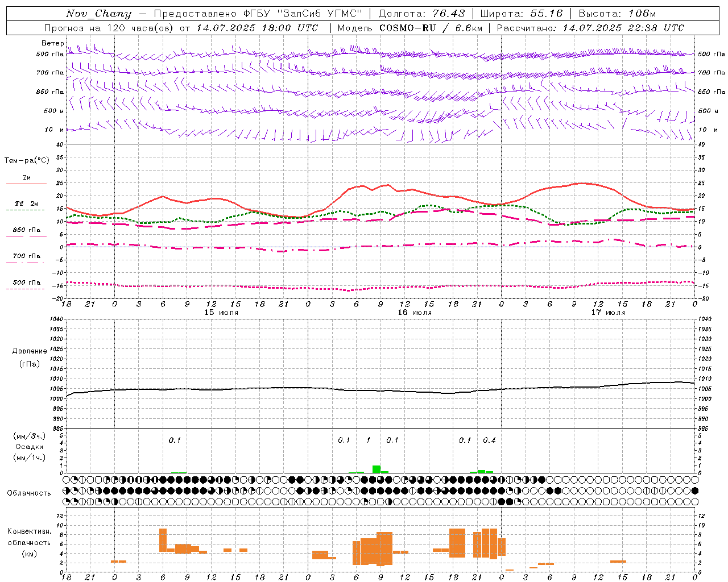
Task: Select the 'Долгота: 76.43' longitude field
Action: pos(421,14)
